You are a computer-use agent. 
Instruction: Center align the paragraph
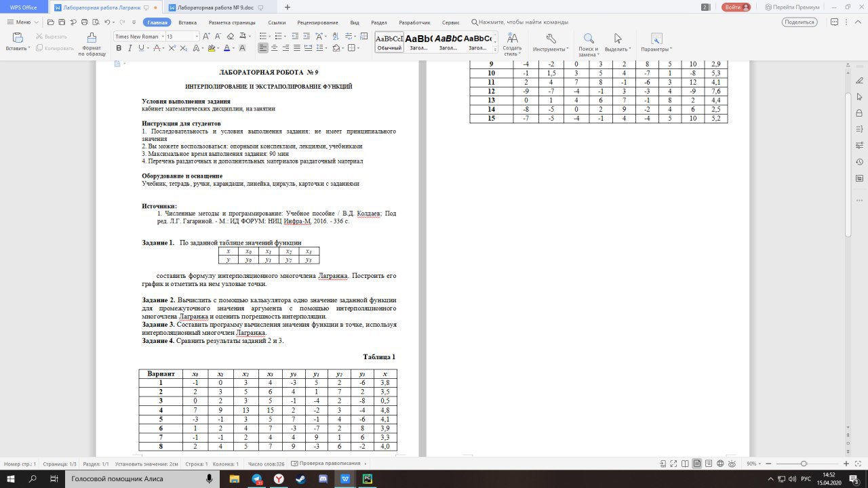click(275, 48)
